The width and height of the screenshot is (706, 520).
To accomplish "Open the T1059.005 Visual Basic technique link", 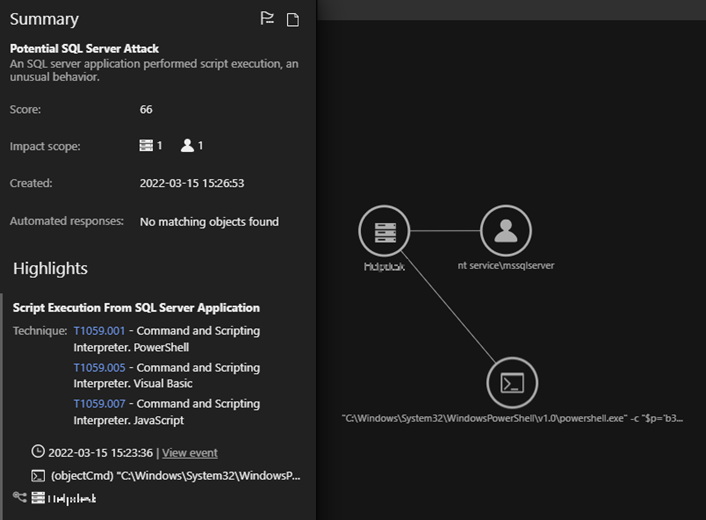I will [99, 368].
